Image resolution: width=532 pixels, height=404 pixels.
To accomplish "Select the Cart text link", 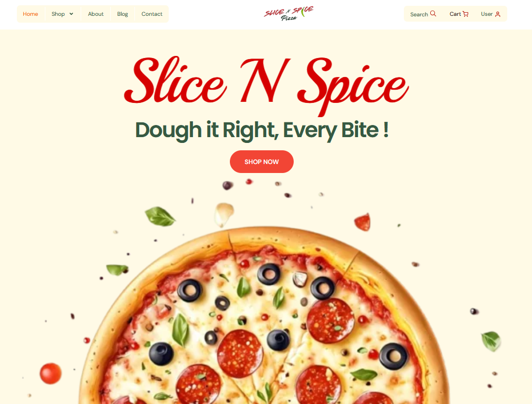I will (x=455, y=14).
